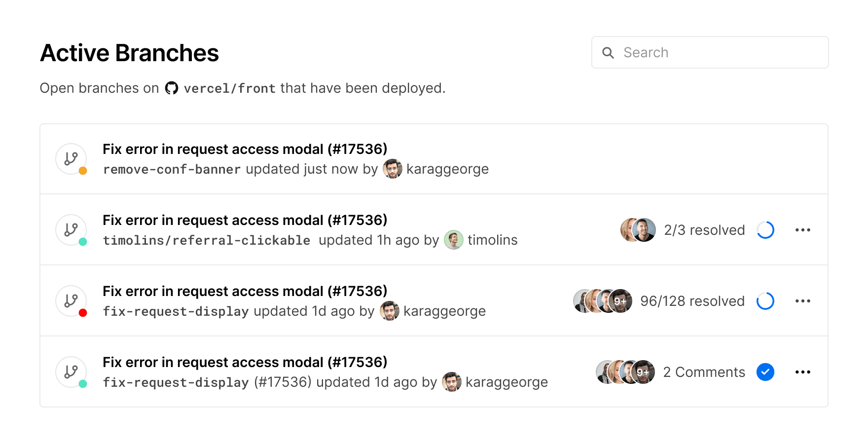The width and height of the screenshot is (868, 444).
Task: Click the blue checkmark next to 2 Comments
Action: click(765, 372)
